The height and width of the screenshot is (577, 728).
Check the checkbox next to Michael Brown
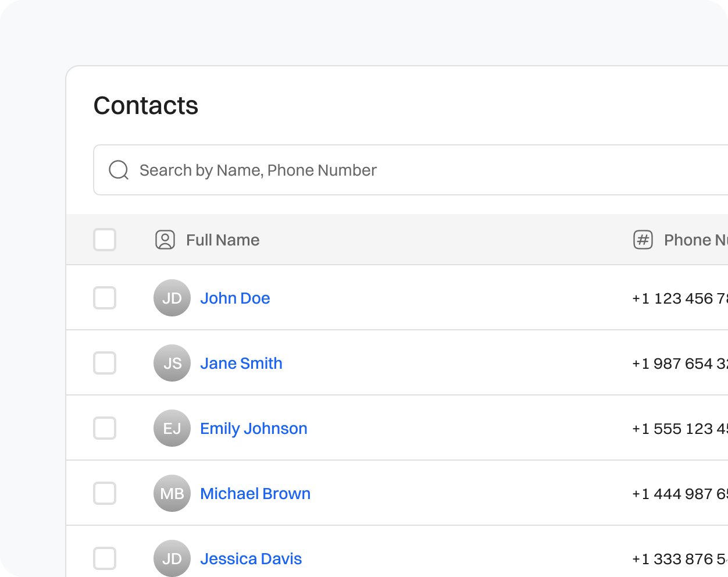(x=105, y=493)
